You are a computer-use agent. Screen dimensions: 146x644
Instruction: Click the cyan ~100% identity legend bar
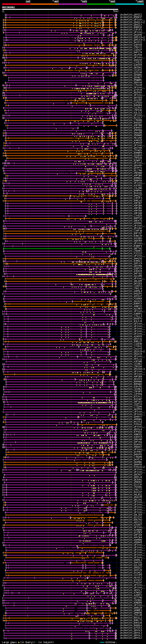(x=130, y=4)
